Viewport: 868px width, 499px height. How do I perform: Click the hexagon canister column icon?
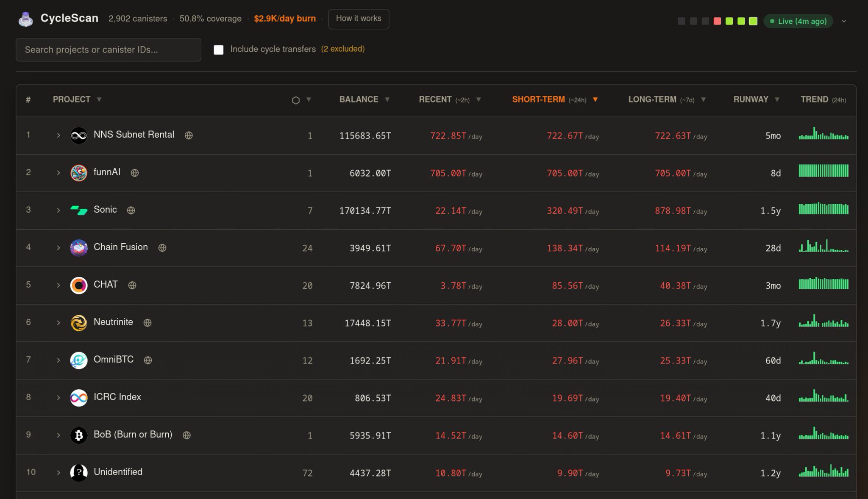pos(296,100)
